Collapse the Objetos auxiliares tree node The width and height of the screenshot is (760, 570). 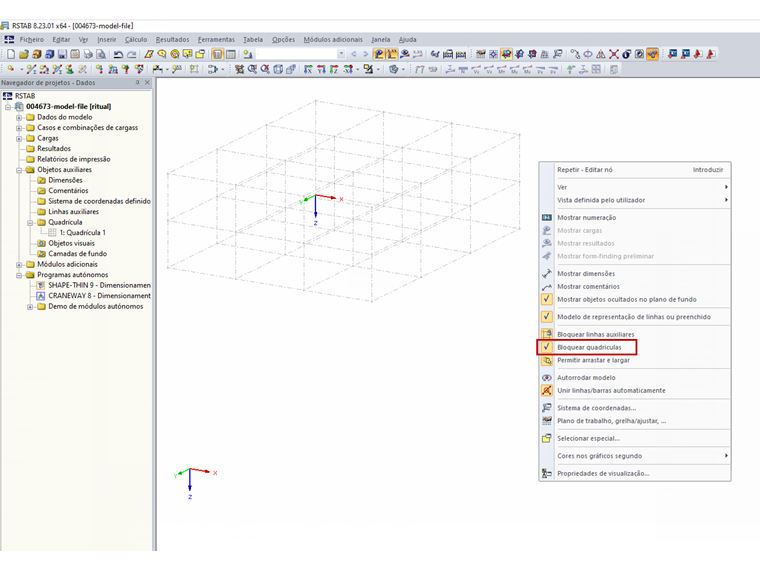tap(19, 170)
